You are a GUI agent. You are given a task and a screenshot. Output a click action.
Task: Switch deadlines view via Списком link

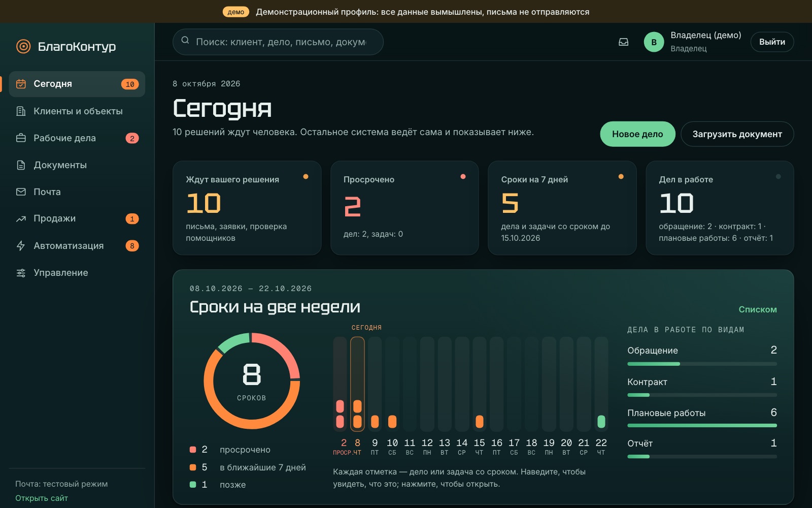[x=758, y=309]
